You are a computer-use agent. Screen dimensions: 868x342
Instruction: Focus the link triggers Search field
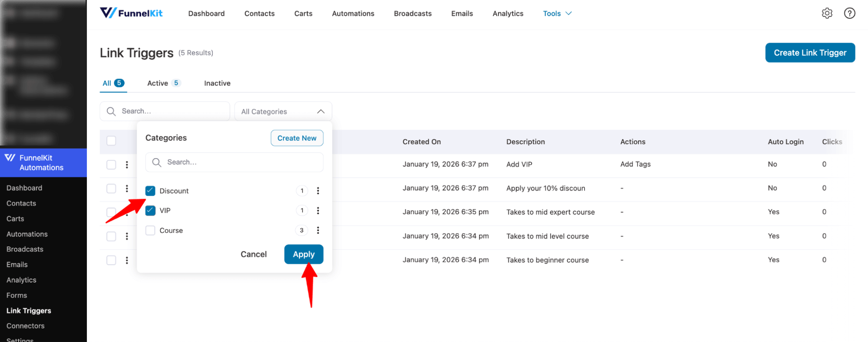click(x=165, y=111)
